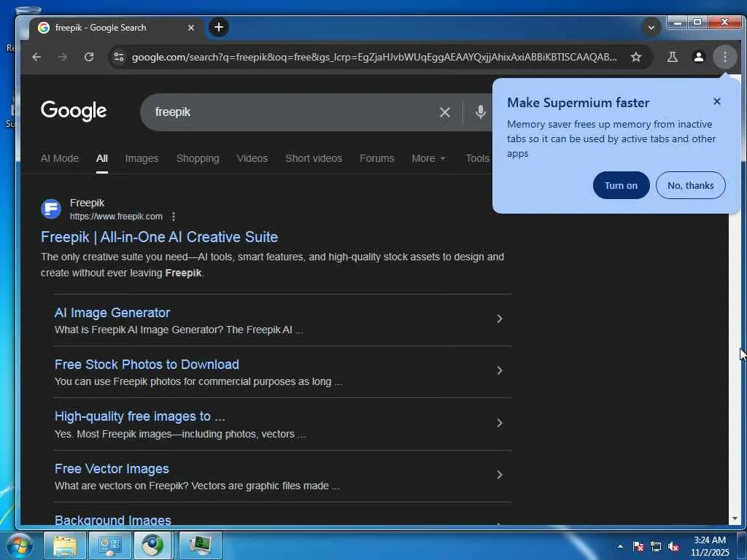
Task: Open the three-dot menu beside freepik.com URL
Action: click(174, 217)
